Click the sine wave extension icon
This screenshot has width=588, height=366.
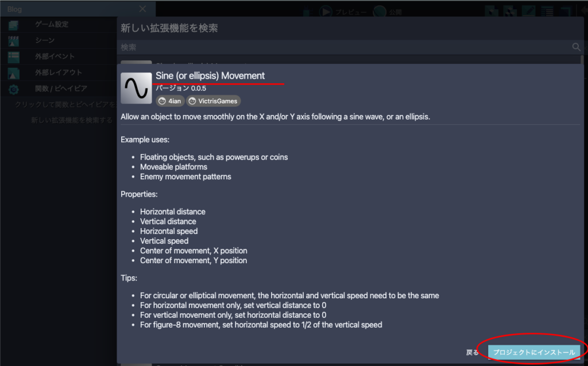(136, 88)
